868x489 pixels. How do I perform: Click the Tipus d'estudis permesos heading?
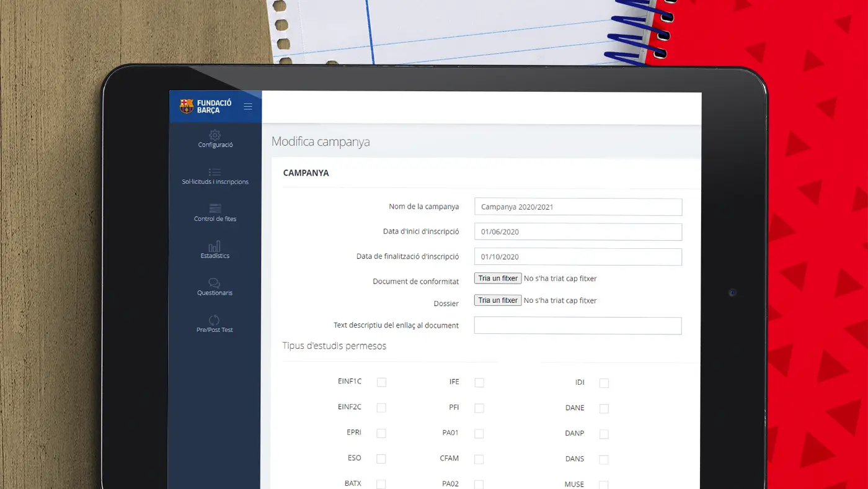click(334, 346)
